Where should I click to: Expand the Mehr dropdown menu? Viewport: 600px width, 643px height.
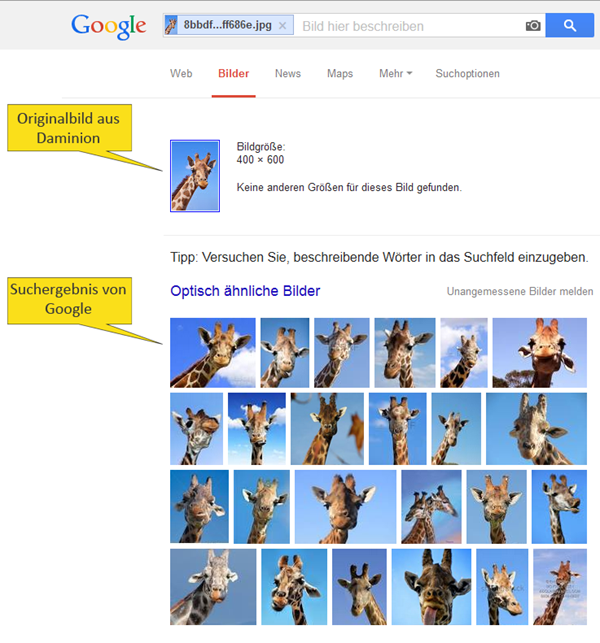(395, 73)
